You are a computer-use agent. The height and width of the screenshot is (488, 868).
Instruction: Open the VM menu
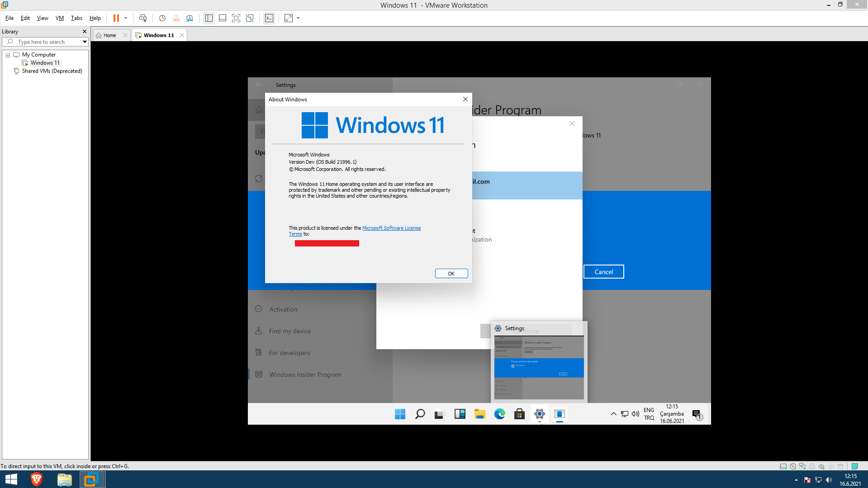click(60, 18)
